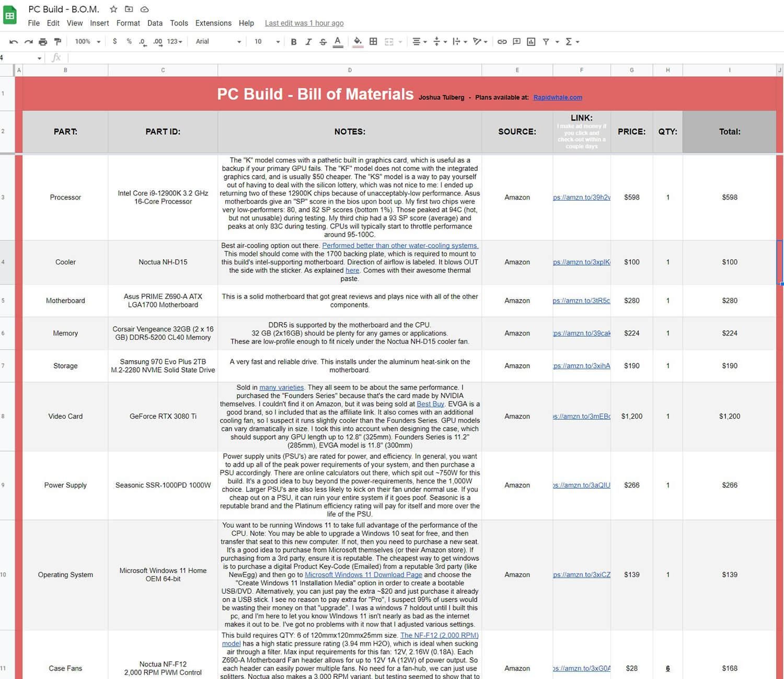This screenshot has height=679, width=784.
Task: Open Microsoft Windows 11 Download Page link
Action: click(x=363, y=574)
